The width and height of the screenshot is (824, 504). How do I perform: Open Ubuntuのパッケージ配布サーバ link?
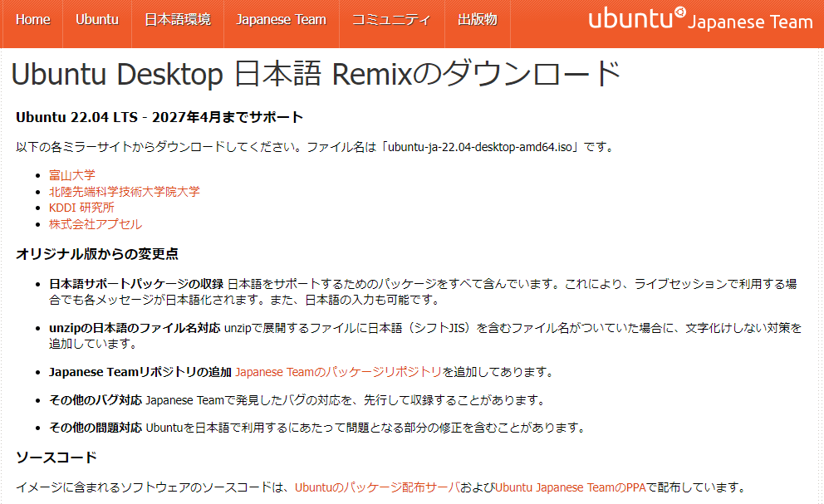[377, 487]
